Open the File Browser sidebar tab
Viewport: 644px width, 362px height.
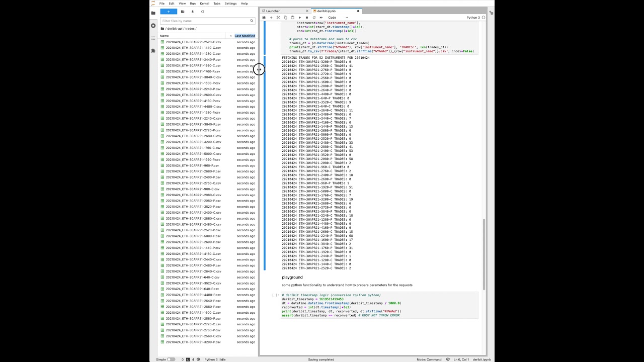point(153,13)
